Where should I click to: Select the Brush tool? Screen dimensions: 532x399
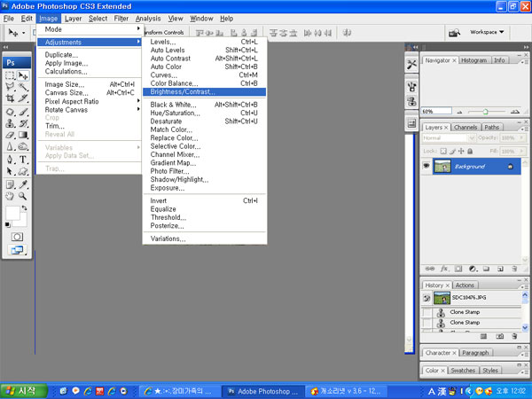click(x=23, y=112)
